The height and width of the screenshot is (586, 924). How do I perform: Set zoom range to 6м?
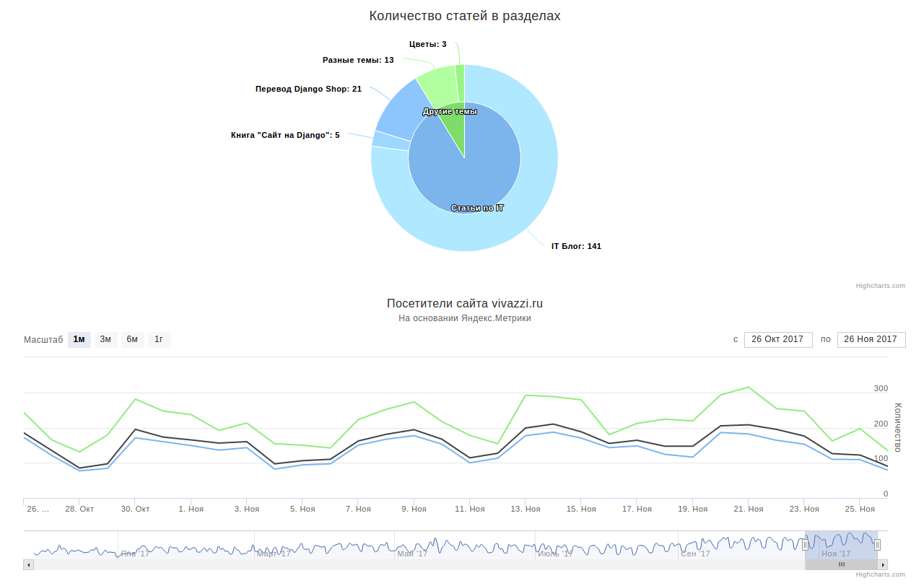(x=132, y=339)
